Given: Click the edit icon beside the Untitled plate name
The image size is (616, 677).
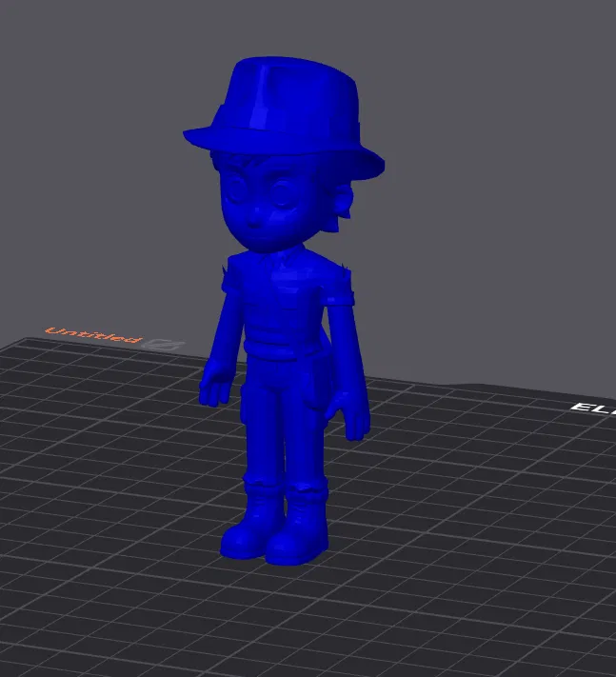Looking at the screenshot, I should [164, 344].
